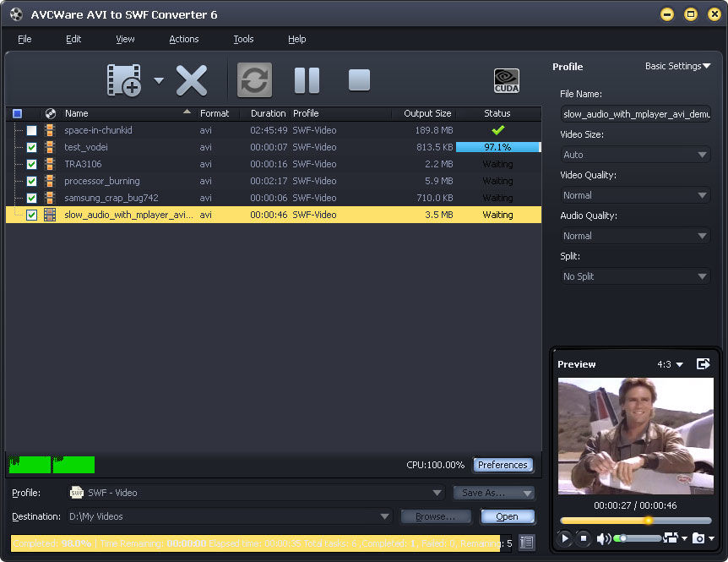
Task: Pause the conversion
Action: click(x=307, y=80)
